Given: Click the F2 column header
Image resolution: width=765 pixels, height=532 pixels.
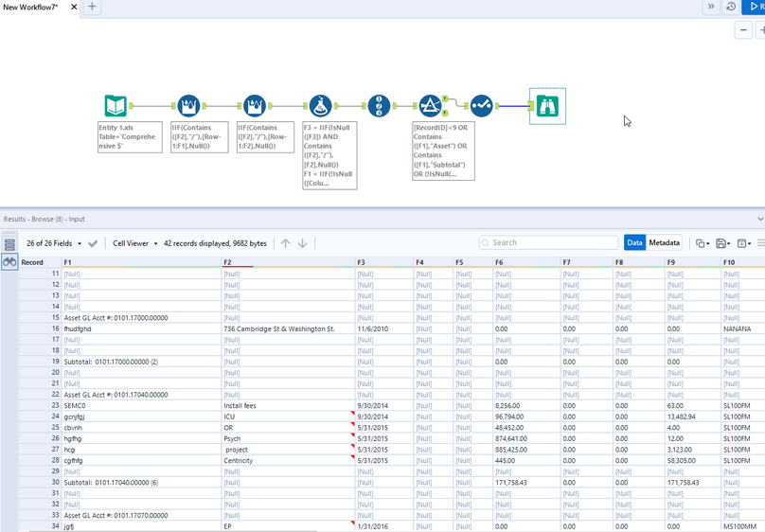Looking at the screenshot, I should (x=289, y=262).
